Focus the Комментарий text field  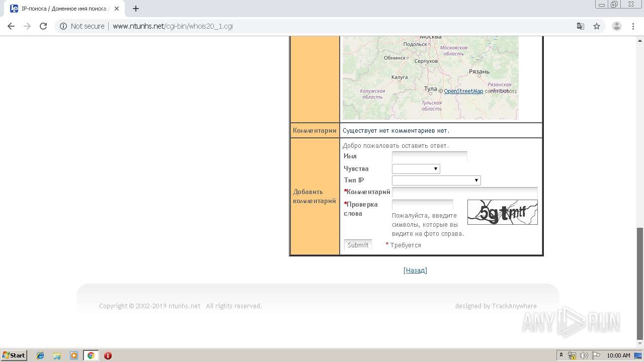(465, 192)
